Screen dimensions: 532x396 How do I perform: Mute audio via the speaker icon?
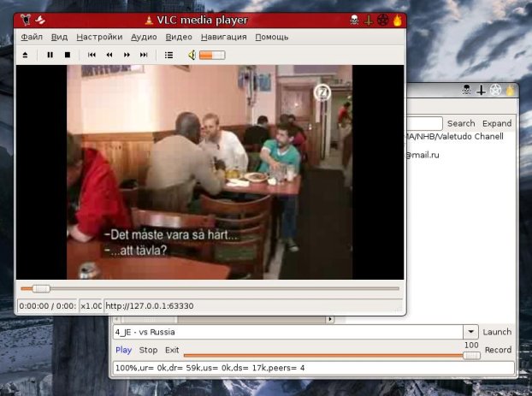point(192,55)
